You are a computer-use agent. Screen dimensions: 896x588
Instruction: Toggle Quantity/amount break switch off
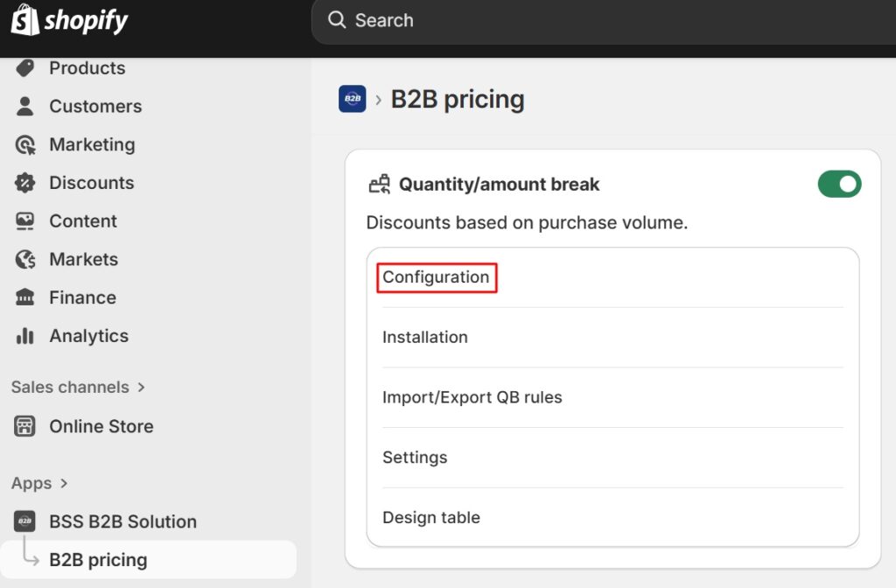839,184
